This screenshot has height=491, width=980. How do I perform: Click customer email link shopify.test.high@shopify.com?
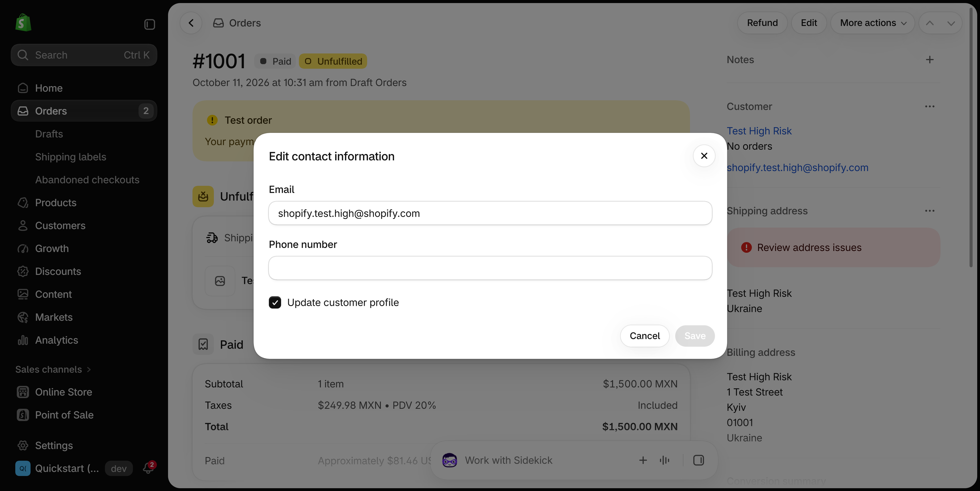tap(797, 167)
